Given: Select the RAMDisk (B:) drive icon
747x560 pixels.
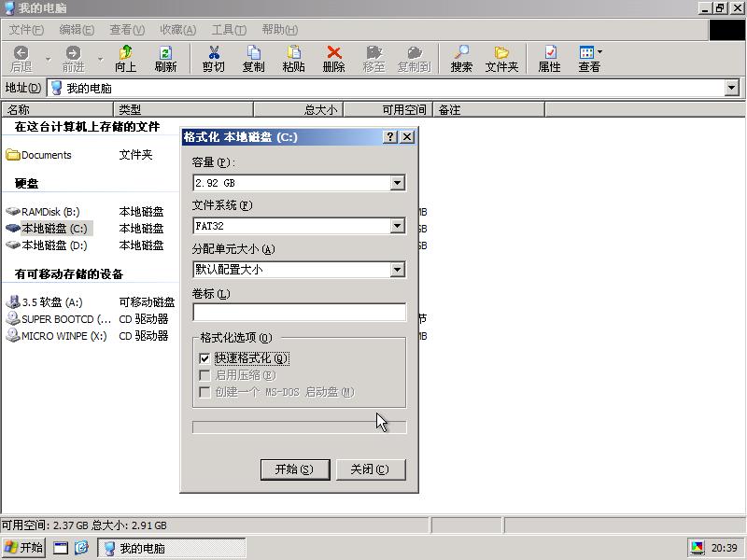Looking at the screenshot, I should 13,212.
